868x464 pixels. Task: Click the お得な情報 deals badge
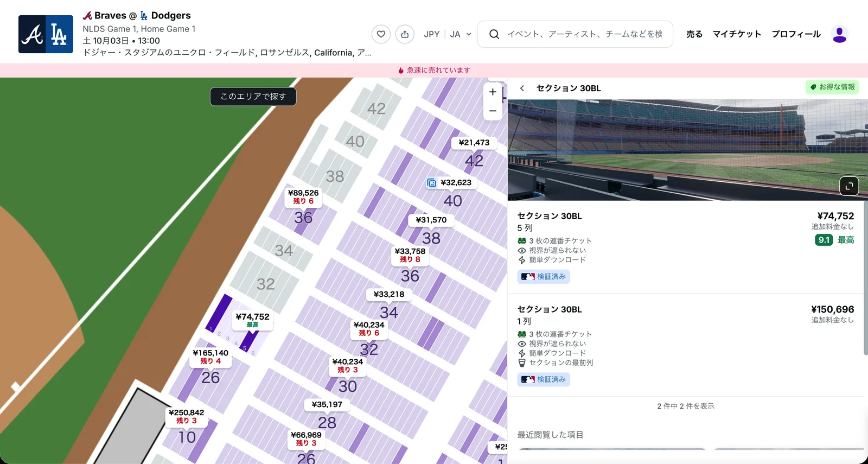coord(832,87)
